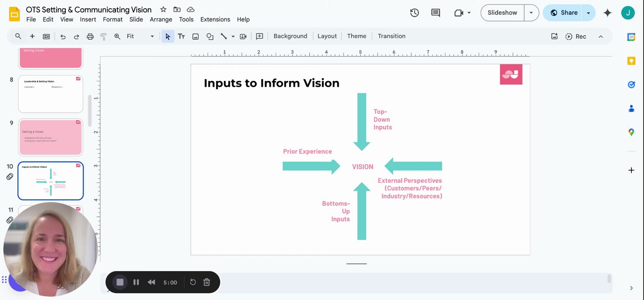Open the Google Slides home logo
This screenshot has height=300, width=644.
(15, 14)
